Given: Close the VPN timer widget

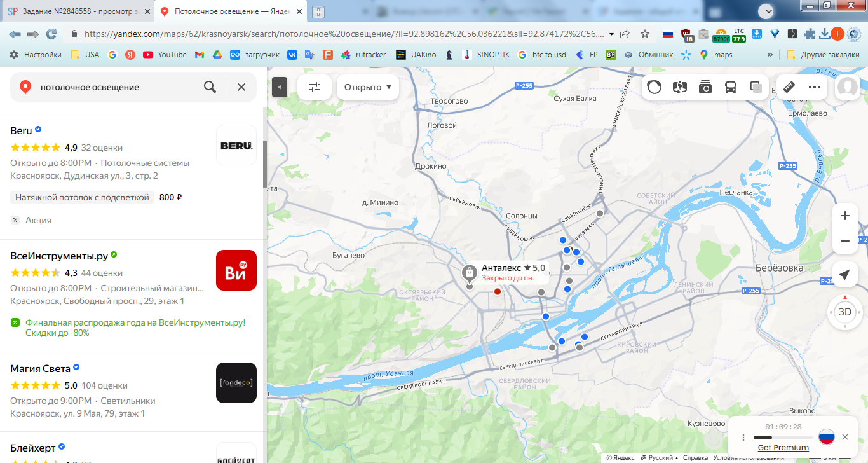Looking at the screenshot, I should [x=845, y=437].
